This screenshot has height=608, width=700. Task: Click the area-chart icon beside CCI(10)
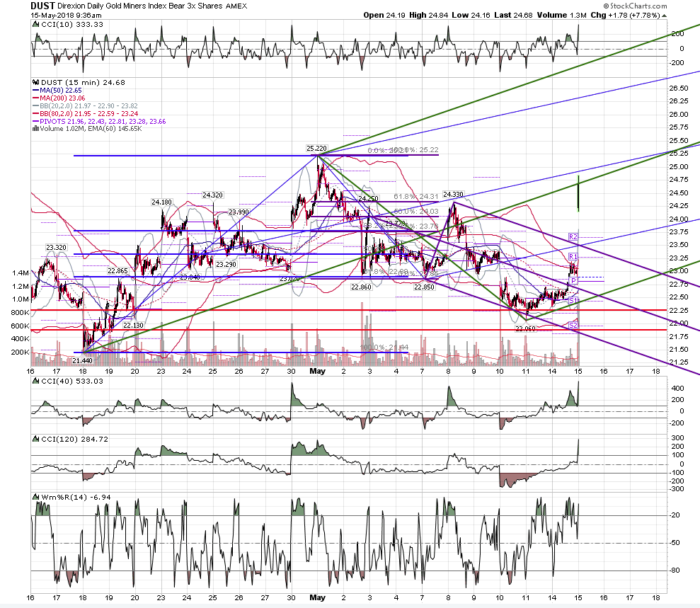pyautogui.click(x=35, y=25)
